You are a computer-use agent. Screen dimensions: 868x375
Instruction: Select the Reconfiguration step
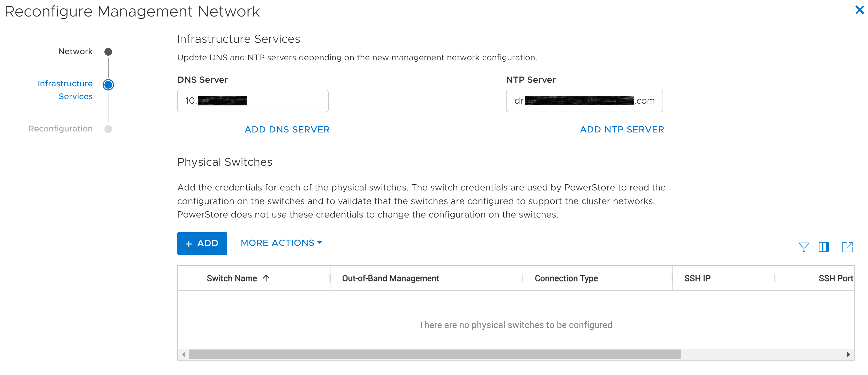pos(108,128)
